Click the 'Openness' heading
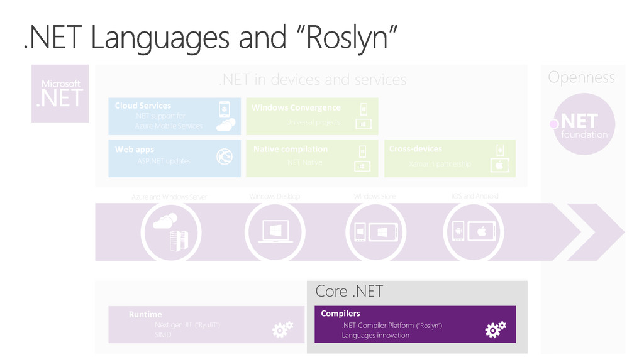 [x=581, y=77]
